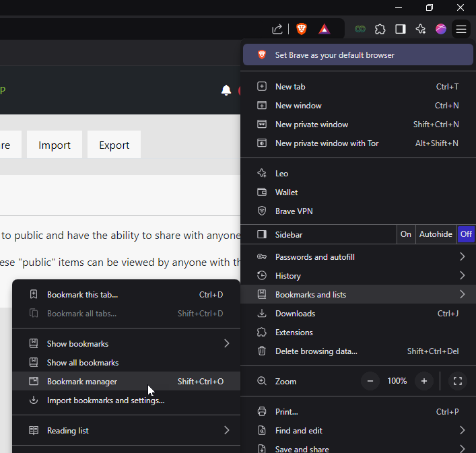Click the Reading list book icon

coord(34,431)
